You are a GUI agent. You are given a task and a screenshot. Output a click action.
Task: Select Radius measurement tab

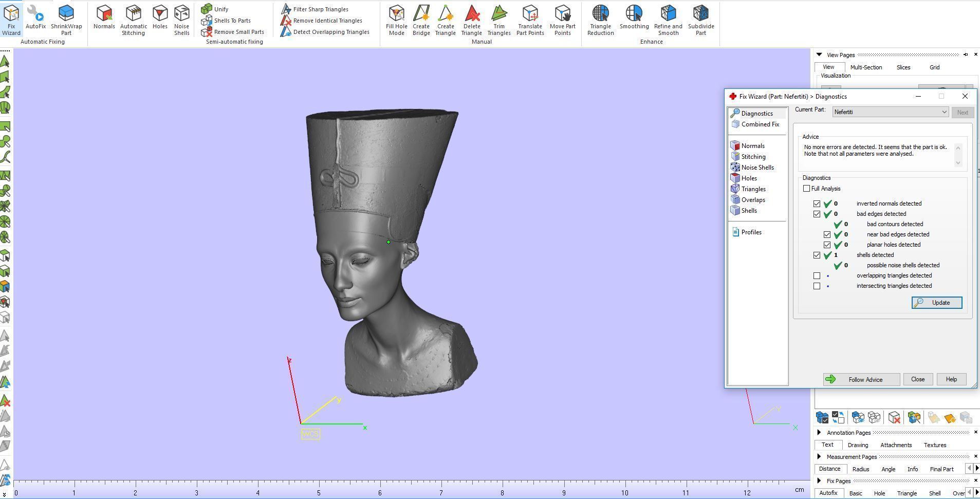[861, 469]
